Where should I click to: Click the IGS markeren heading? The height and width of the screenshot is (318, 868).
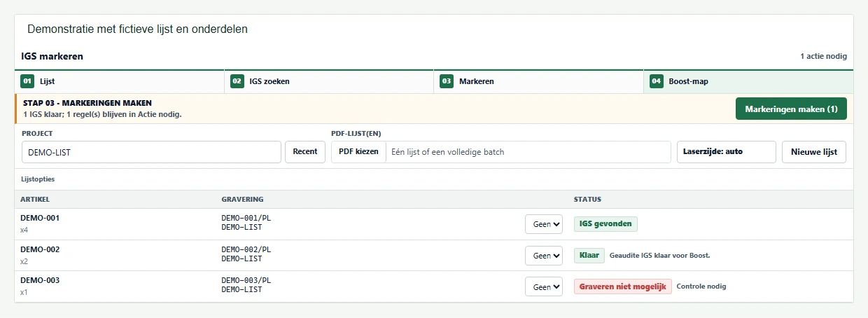click(52, 56)
